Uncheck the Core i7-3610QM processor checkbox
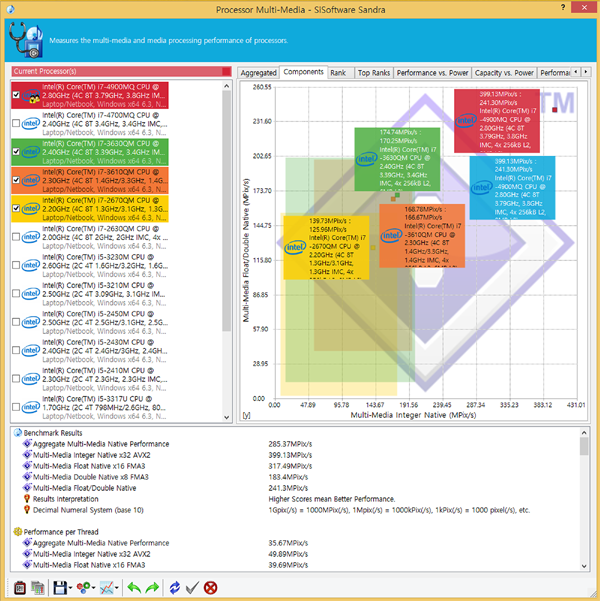Image resolution: width=600 pixels, height=601 pixels. pos(16,180)
